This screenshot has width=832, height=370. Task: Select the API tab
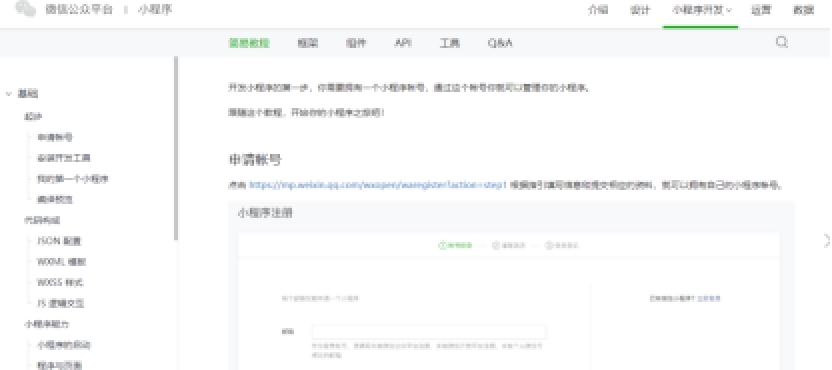[x=403, y=44]
